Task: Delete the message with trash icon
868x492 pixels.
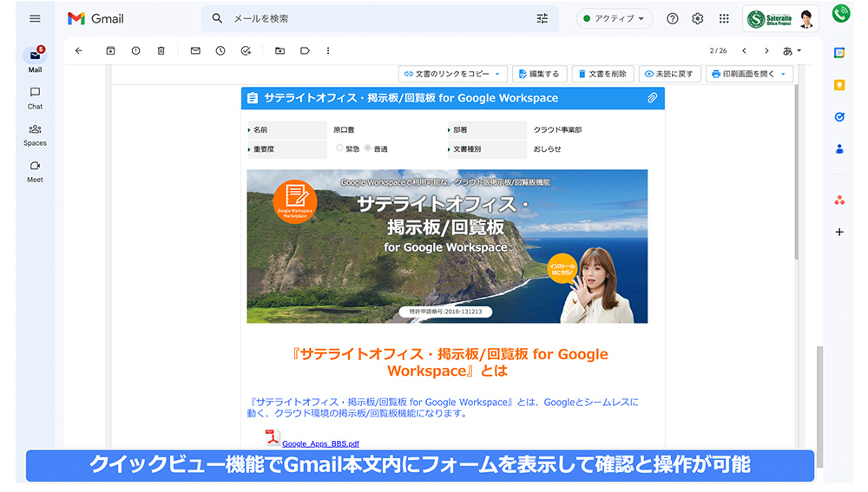Action: pyautogui.click(x=161, y=50)
